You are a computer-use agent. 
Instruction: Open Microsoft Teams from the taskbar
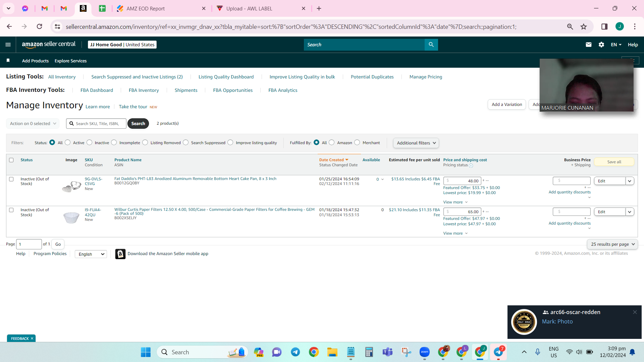click(387, 352)
